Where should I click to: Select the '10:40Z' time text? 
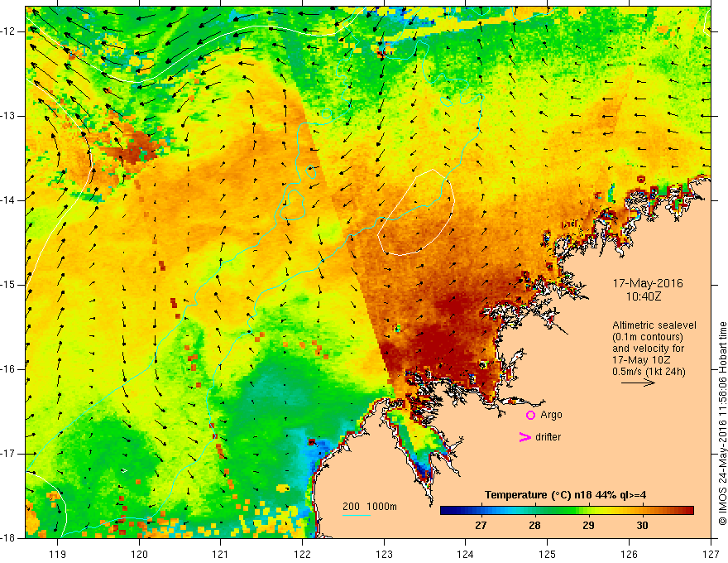click(644, 296)
